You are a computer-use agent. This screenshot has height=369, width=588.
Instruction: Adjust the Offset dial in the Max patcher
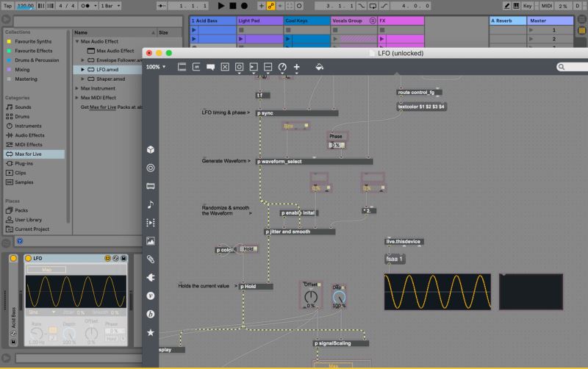point(311,297)
